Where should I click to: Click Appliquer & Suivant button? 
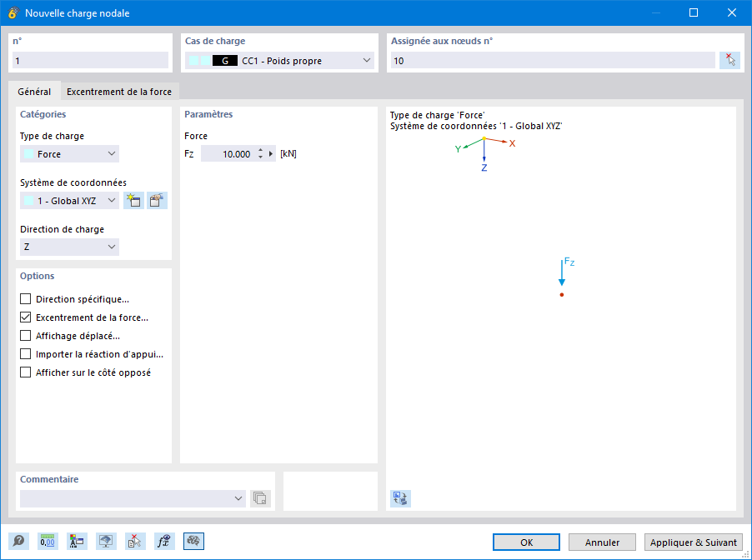(x=693, y=542)
